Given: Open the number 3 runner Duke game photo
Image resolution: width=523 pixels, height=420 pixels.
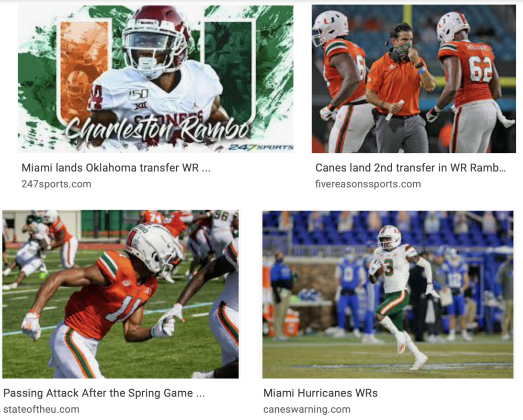Looking at the screenshot, I should [x=388, y=294].
